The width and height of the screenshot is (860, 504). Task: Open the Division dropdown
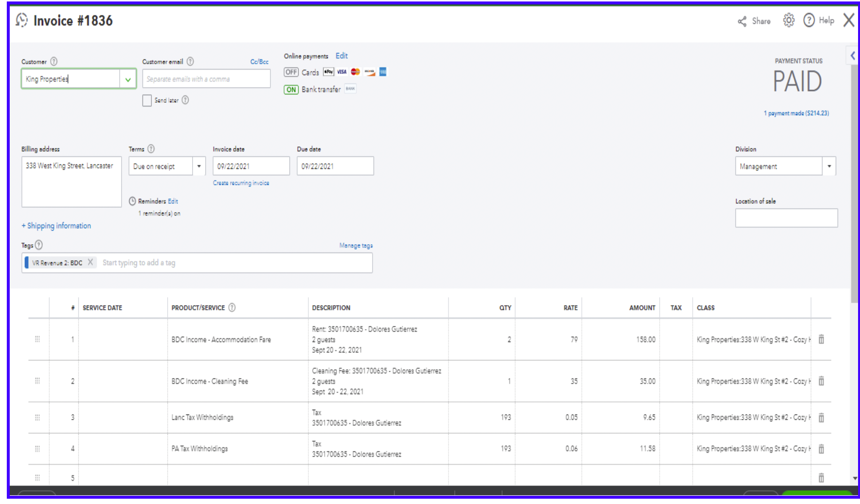click(x=829, y=166)
